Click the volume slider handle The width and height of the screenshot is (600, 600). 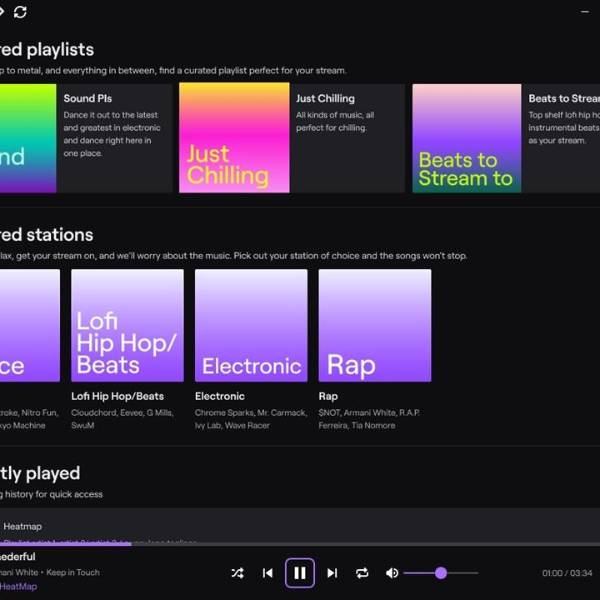pos(441,573)
